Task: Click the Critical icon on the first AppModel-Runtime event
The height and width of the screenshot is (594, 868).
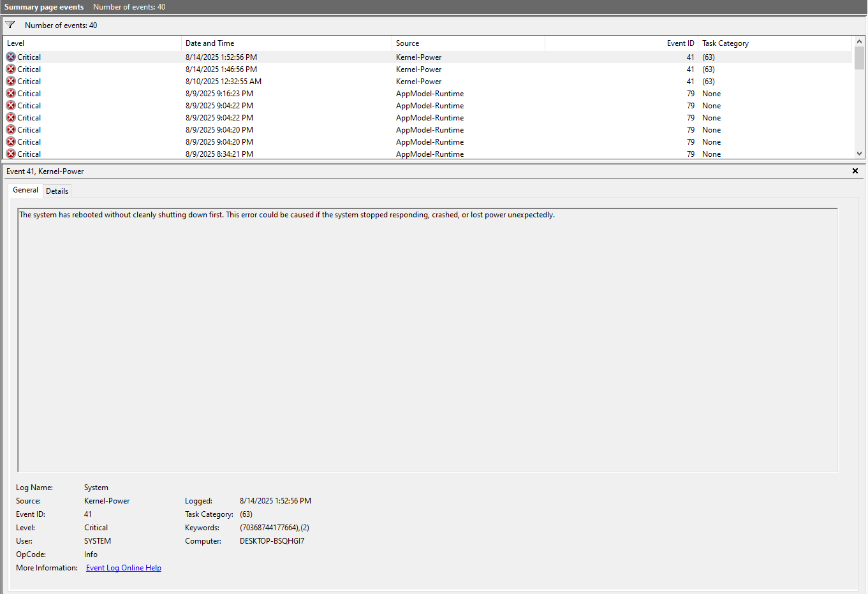Action: click(x=10, y=93)
